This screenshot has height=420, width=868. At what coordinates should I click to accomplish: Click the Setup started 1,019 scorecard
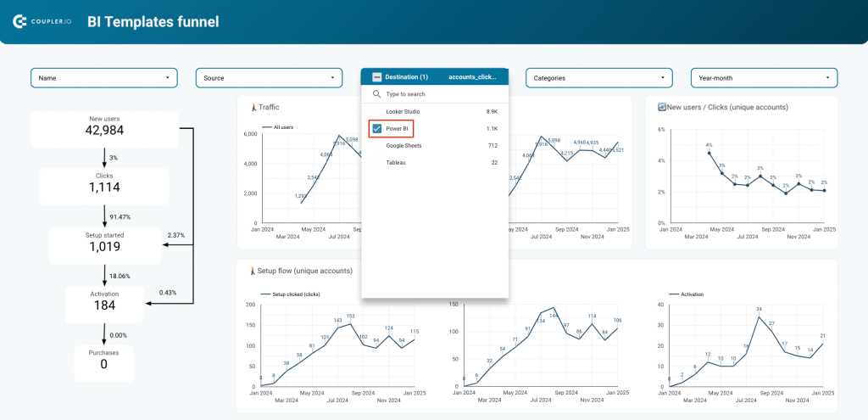104,246
